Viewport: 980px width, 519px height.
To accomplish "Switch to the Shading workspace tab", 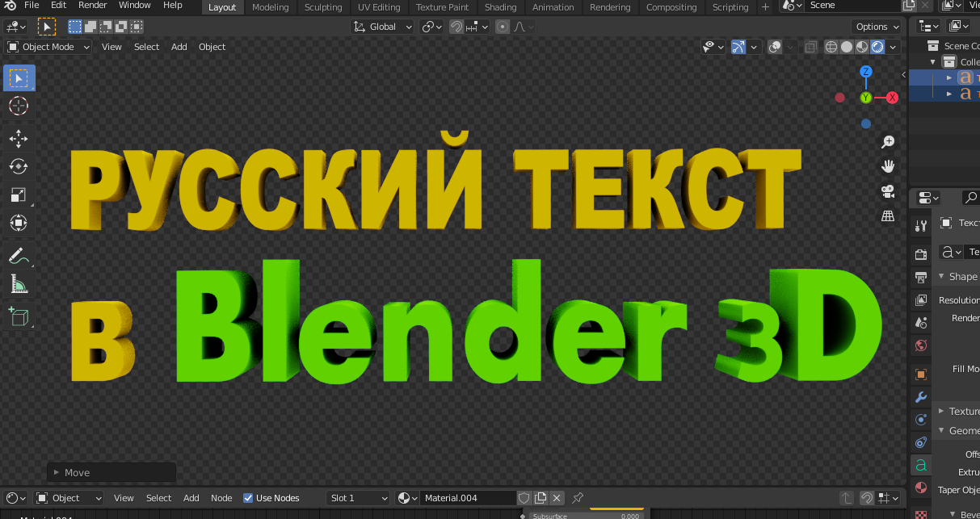I will click(x=500, y=7).
